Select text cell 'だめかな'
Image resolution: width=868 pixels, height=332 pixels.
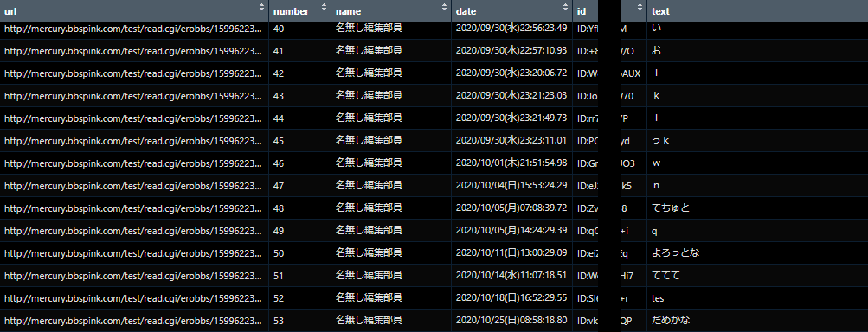tap(757, 321)
